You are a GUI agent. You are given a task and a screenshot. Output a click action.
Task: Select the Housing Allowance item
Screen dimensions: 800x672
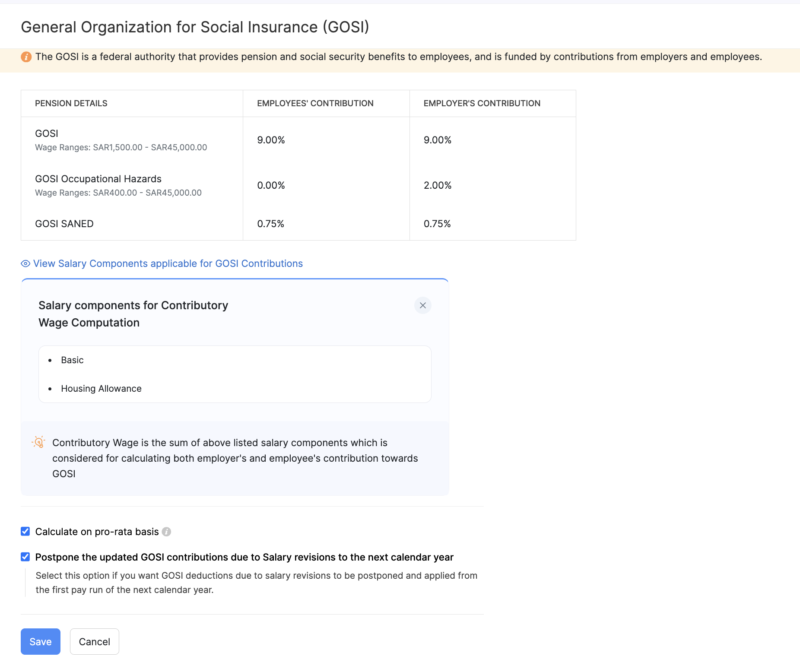coord(101,389)
